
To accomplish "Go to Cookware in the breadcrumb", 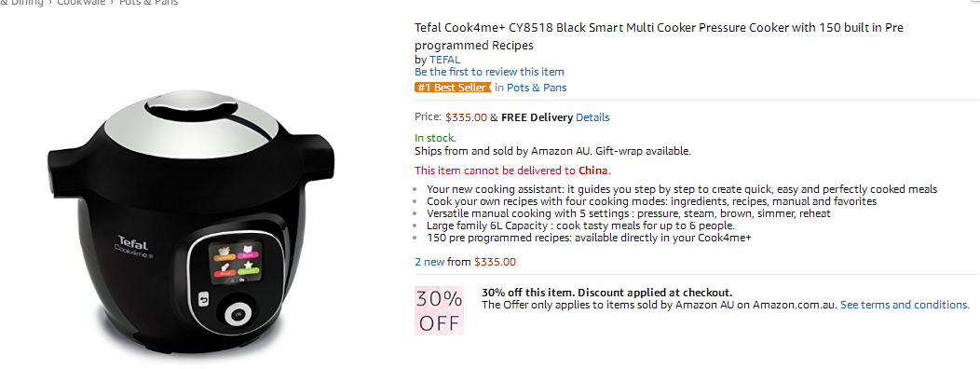I will [x=81, y=3].
